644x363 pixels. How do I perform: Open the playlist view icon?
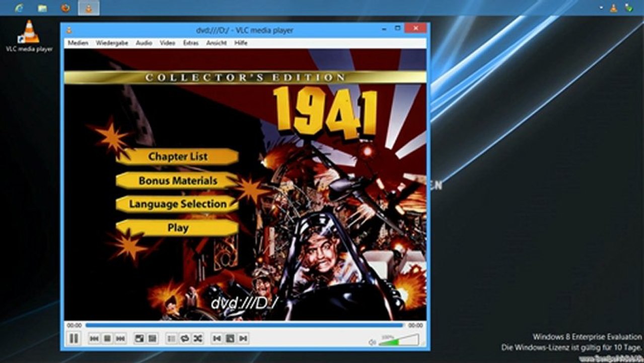tap(172, 339)
